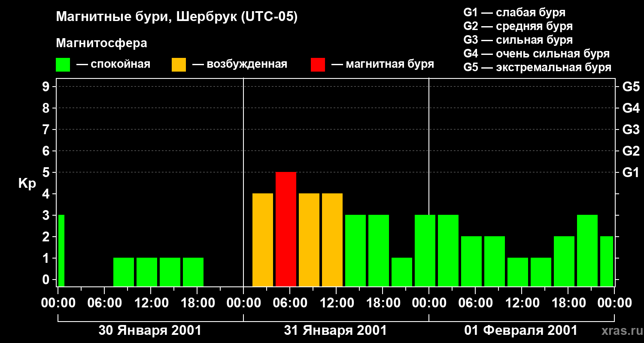Click the text G4 — очень сильная буря

pyautogui.click(x=536, y=54)
